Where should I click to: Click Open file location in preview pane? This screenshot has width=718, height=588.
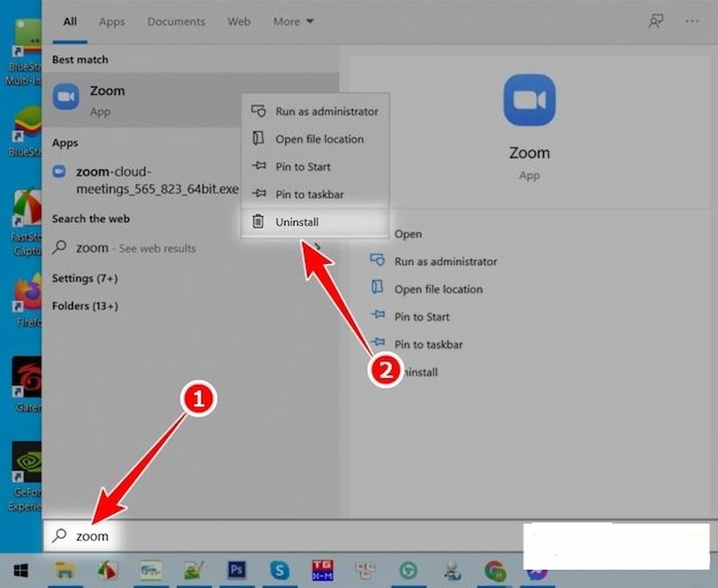(438, 289)
